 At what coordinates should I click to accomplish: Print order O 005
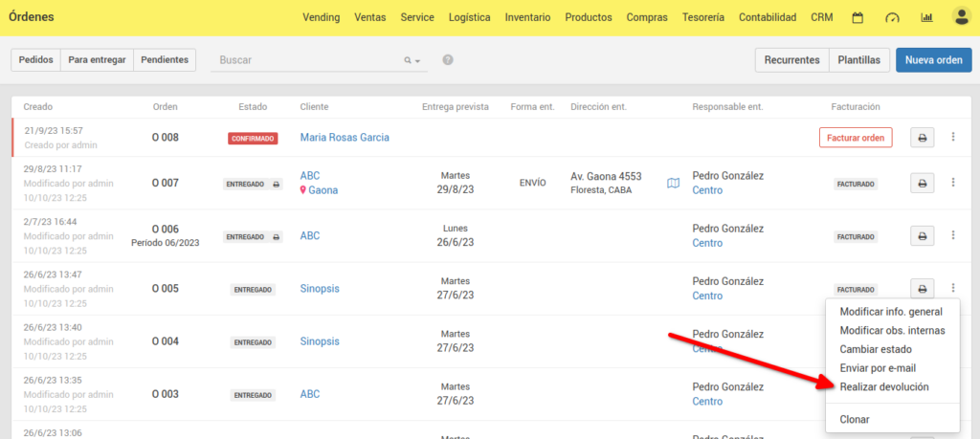coord(922,289)
